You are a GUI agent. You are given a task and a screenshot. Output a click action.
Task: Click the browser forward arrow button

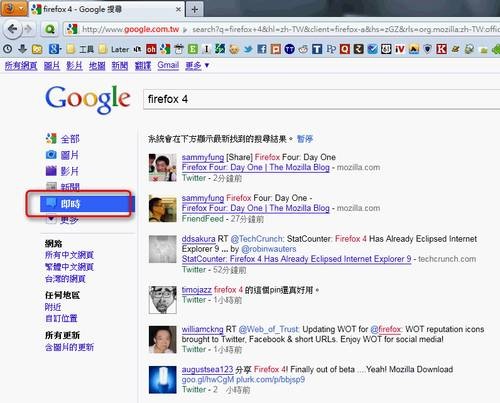(x=29, y=29)
